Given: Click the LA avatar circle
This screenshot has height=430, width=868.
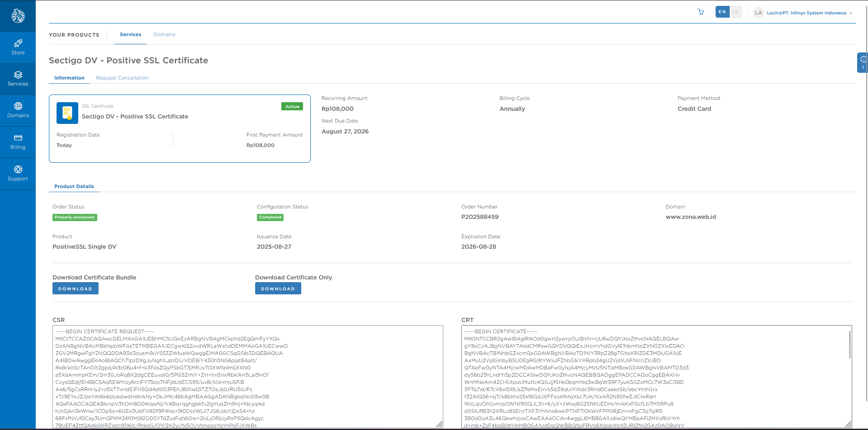Looking at the screenshot, I should [758, 13].
